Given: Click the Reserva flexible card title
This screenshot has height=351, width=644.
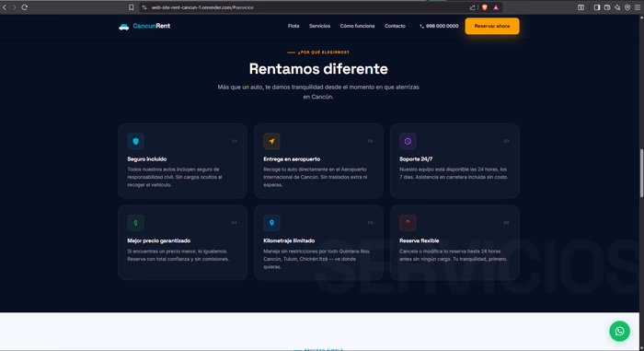Looking at the screenshot, I should coord(420,240).
